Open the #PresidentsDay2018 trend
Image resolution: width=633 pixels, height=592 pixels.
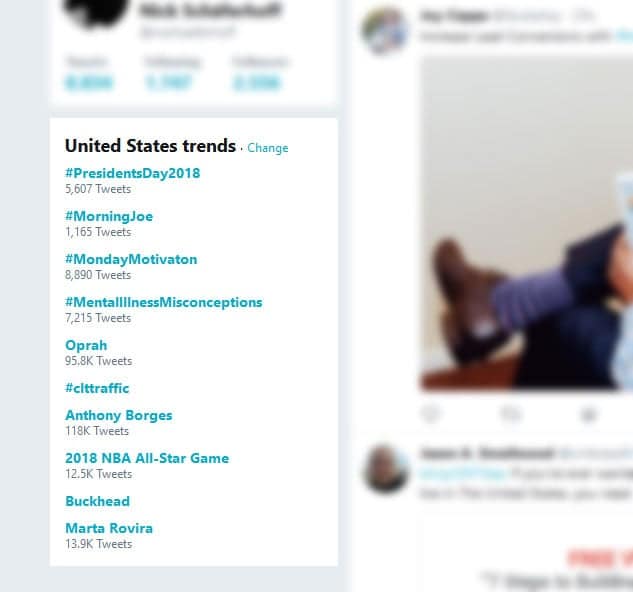tap(132, 173)
